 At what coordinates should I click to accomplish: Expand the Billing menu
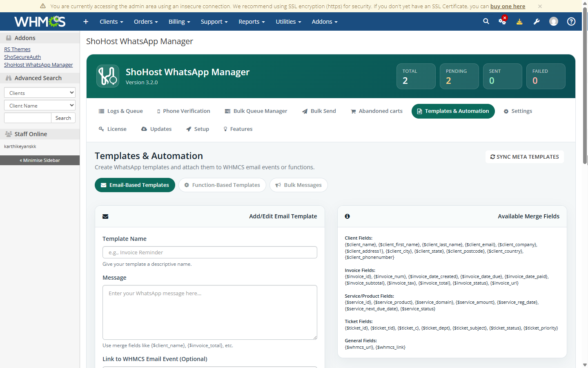click(179, 22)
